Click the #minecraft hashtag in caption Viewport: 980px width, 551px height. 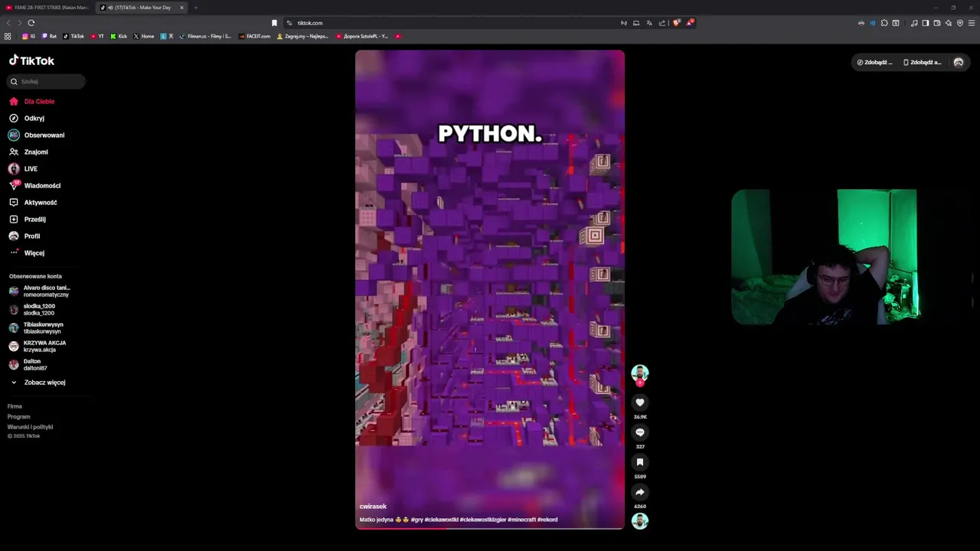pyautogui.click(x=521, y=520)
